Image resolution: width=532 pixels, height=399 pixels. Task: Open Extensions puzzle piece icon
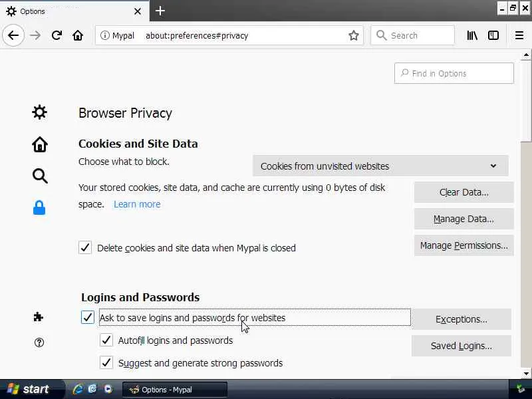click(x=39, y=317)
